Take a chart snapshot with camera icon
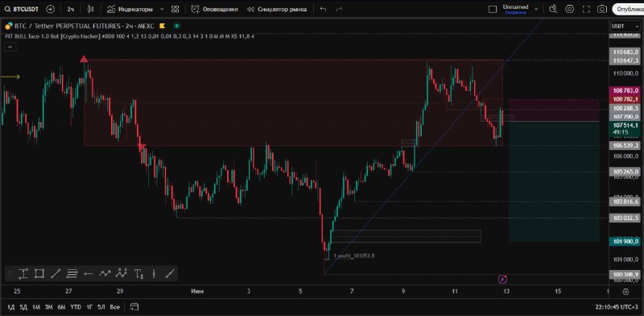 (602, 9)
